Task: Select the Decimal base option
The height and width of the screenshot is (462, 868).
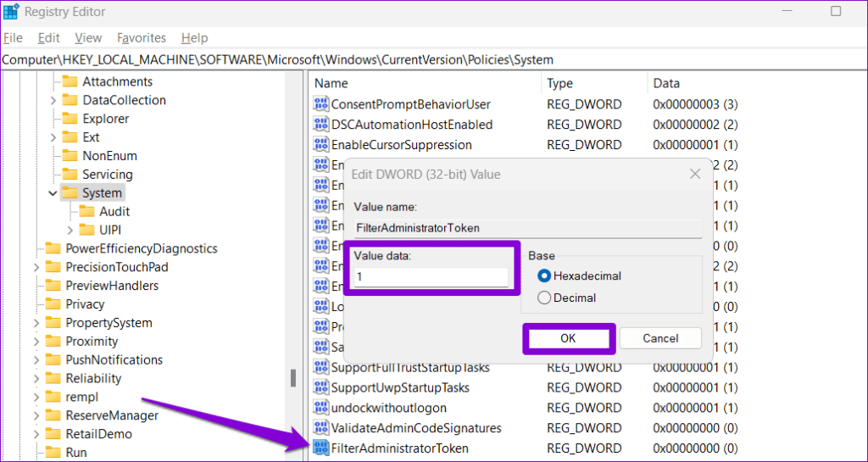Action: 544,298
